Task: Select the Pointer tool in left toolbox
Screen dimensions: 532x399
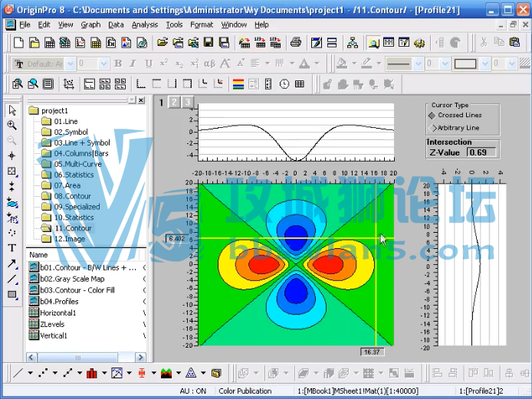Action: [11, 110]
